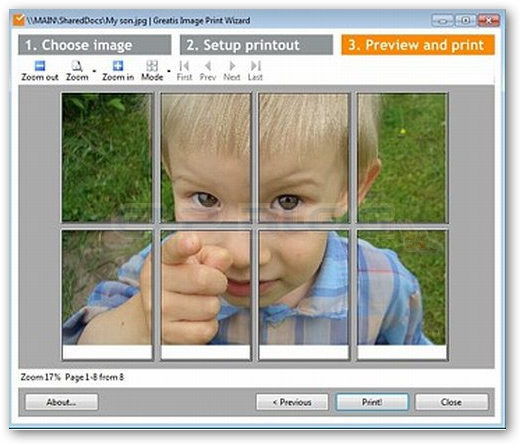Jump to Last page arrow

(x=256, y=66)
